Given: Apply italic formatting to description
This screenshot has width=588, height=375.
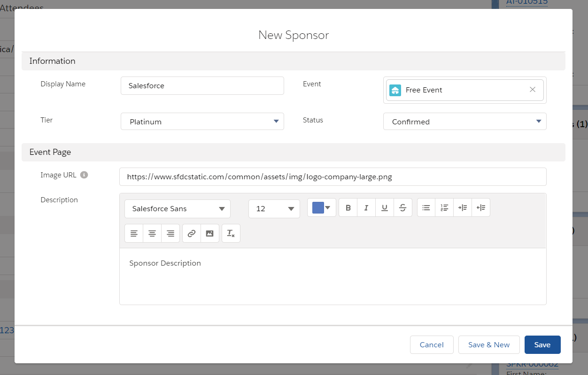Looking at the screenshot, I should 366,208.
